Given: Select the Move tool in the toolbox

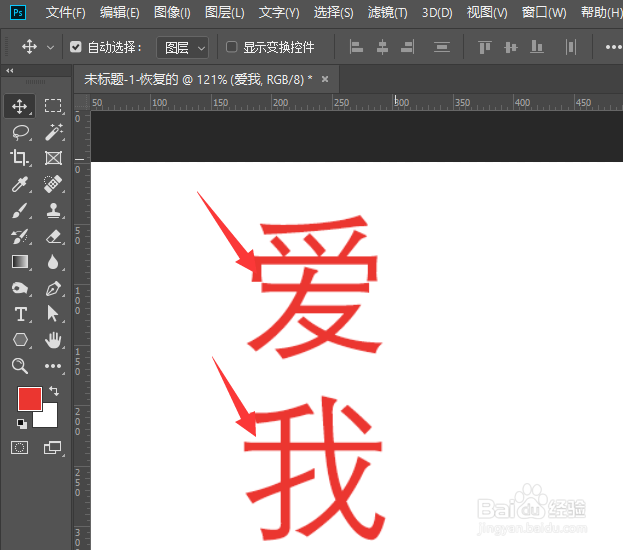Looking at the screenshot, I should click(x=19, y=106).
